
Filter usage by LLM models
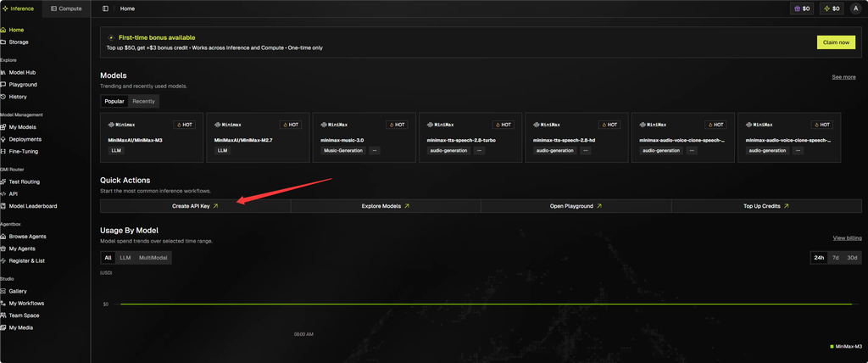click(125, 259)
